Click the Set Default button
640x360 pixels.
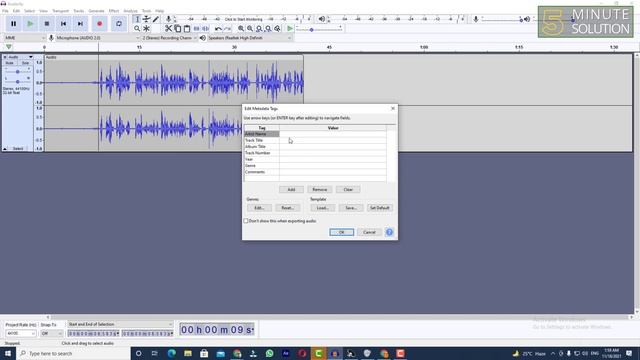(x=380, y=208)
